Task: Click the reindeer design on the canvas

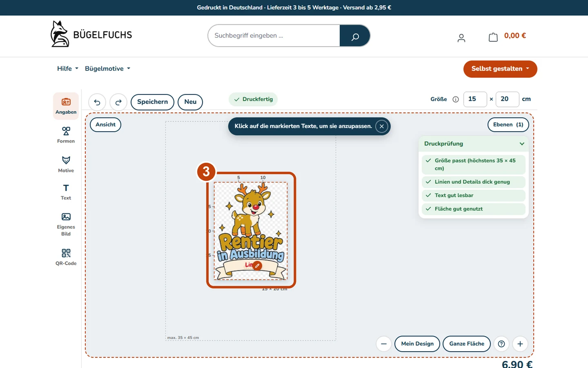Action: tap(251, 231)
